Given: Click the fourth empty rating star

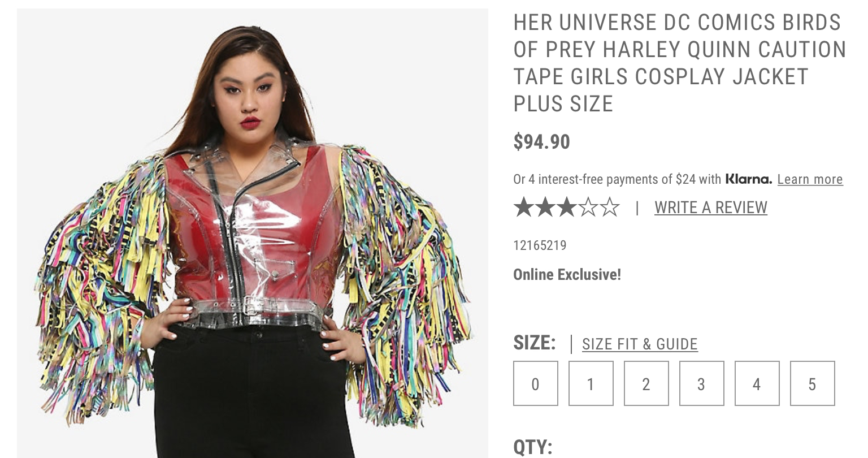Looking at the screenshot, I should pos(588,208).
